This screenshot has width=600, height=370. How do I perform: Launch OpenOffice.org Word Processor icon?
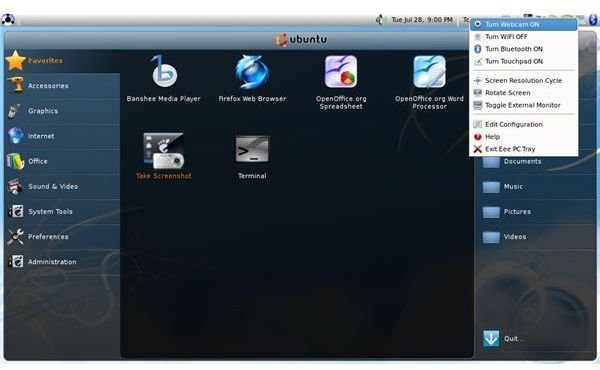pos(429,72)
